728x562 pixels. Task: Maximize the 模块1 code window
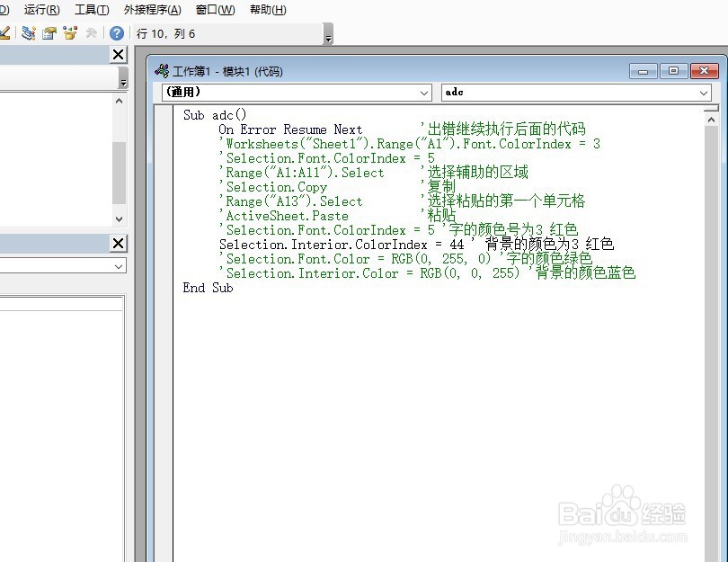tap(673, 71)
